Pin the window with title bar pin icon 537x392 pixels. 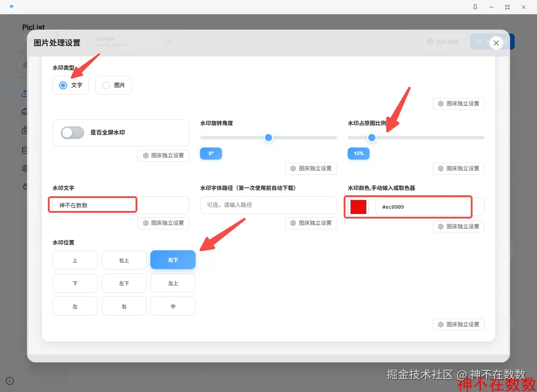[x=475, y=7]
